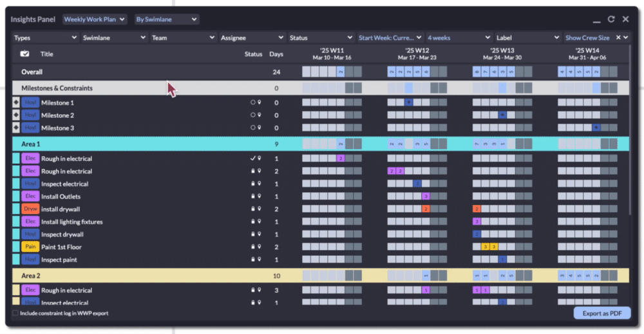Click the Milestone 2 title text
This screenshot has width=644, height=334.
coord(57,115)
